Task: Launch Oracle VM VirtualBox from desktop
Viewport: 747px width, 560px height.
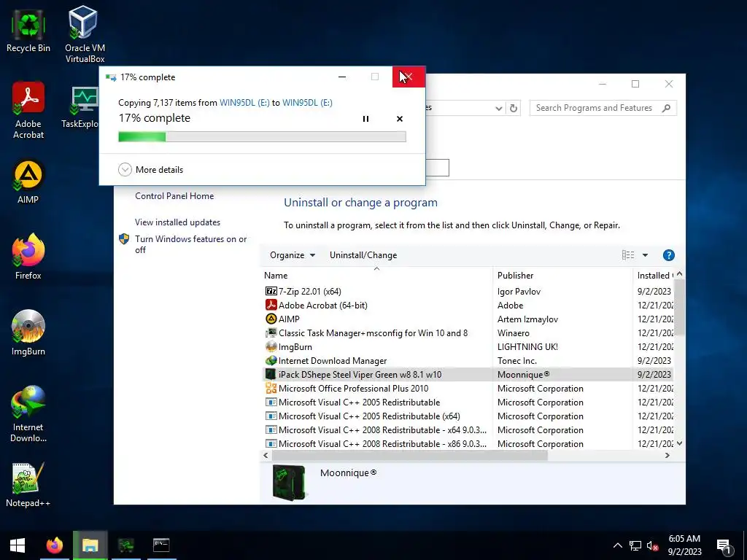Action: point(85,34)
